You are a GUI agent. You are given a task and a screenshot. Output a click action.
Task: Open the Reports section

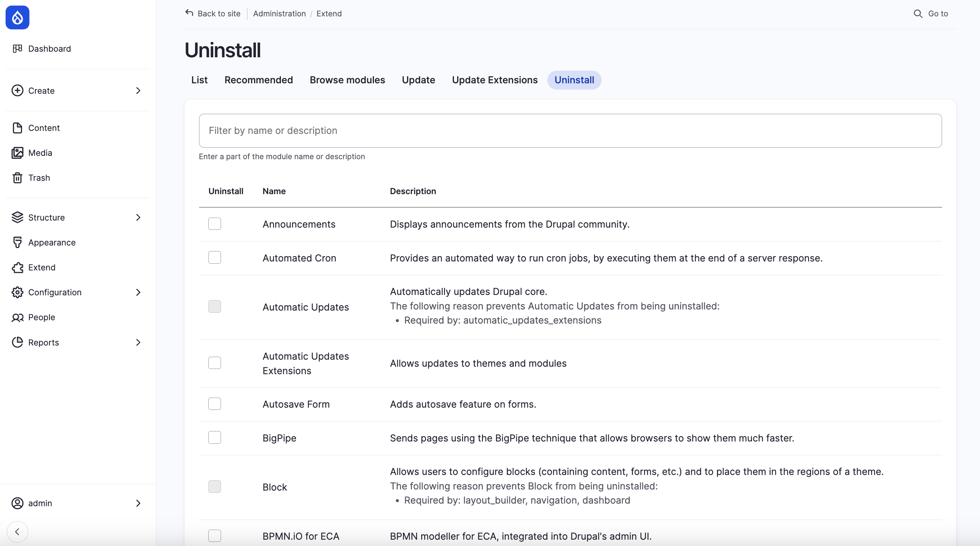click(43, 342)
